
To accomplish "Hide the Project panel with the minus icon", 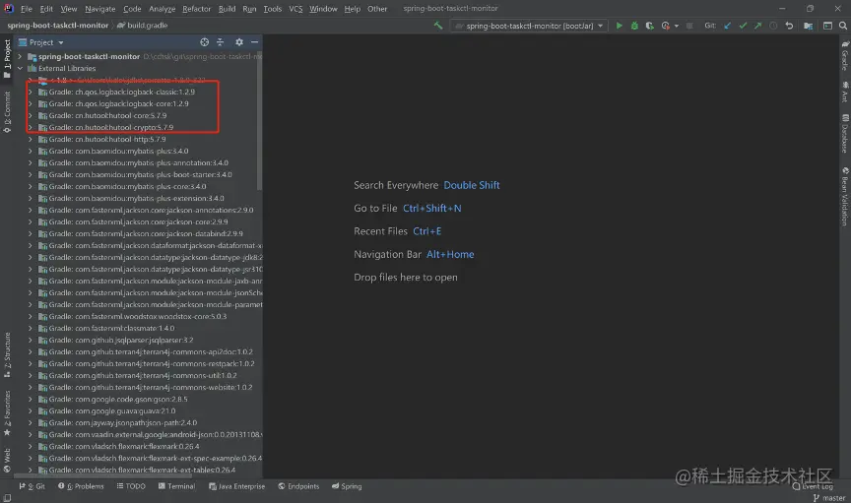I will click(x=254, y=42).
